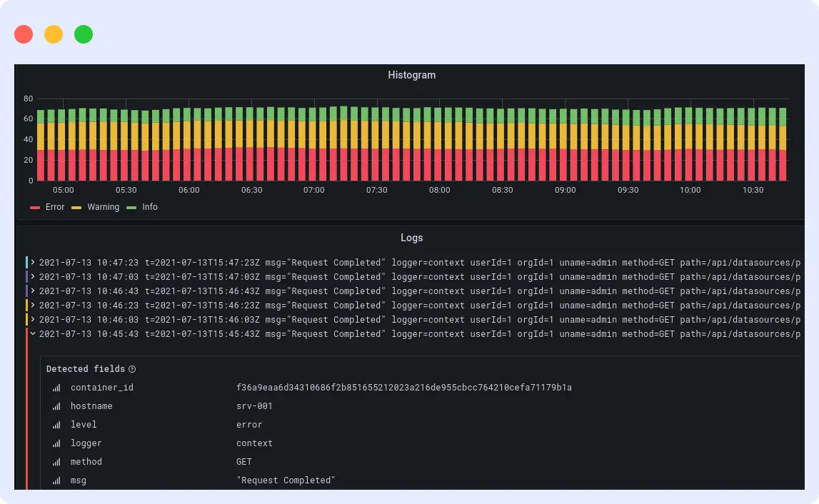Click the 06:00 time axis label
Viewport: 819px width, 504px height.
[x=189, y=190]
